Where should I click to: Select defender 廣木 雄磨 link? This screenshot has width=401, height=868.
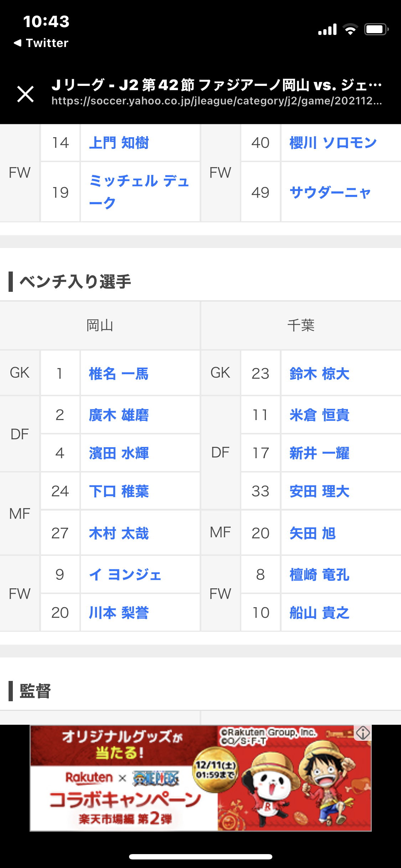pyautogui.click(x=119, y=415)
